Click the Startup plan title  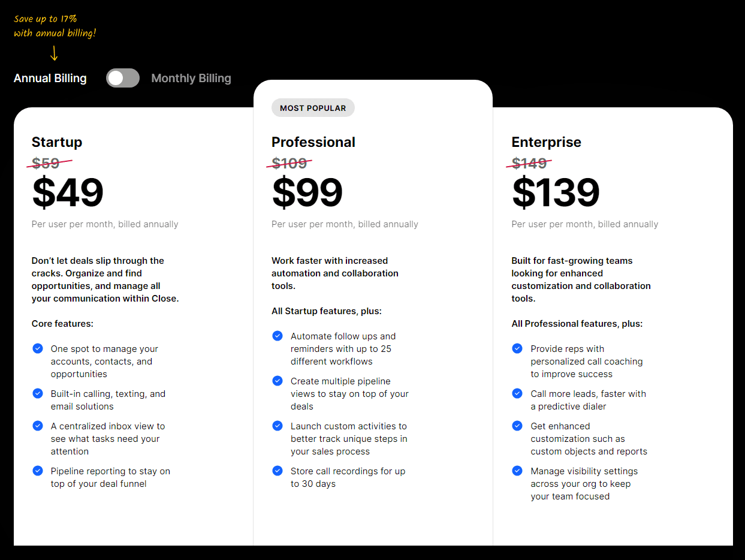coord(57,142)
